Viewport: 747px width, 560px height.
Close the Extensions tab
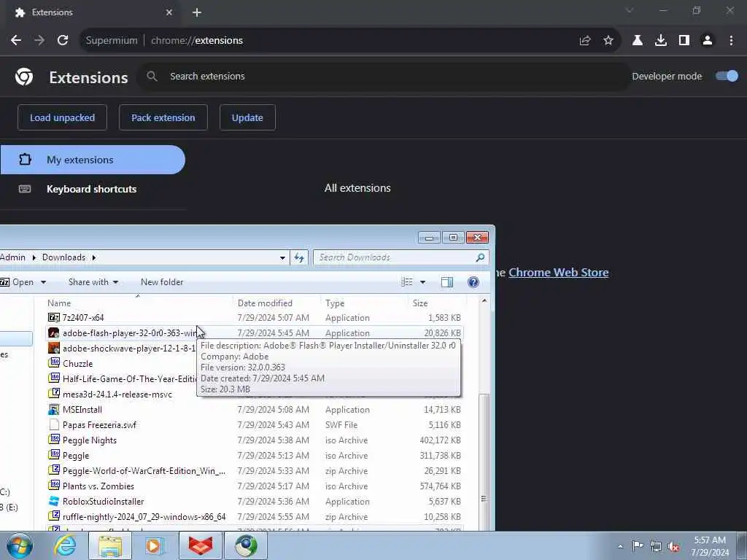(x=169, y=12)
